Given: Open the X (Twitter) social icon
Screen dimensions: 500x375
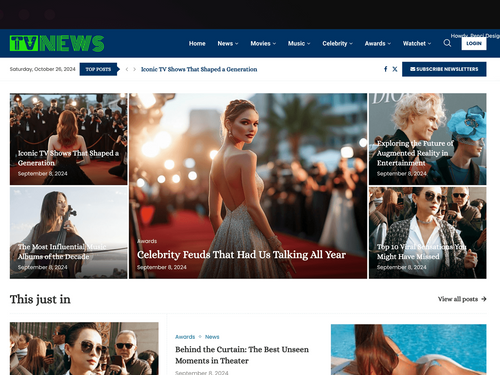Looking at the screenshot, I should click(395, 69).
